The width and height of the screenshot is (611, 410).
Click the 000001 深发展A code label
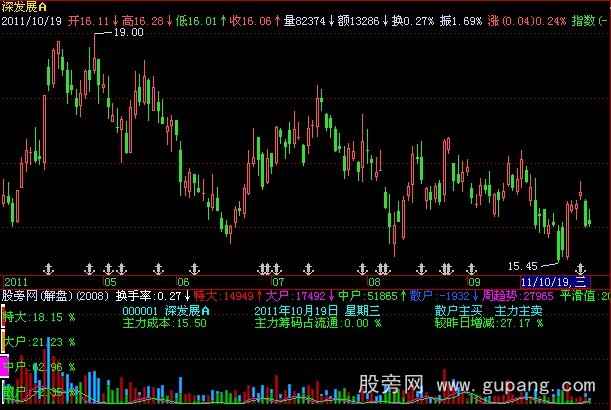point(166,311)
